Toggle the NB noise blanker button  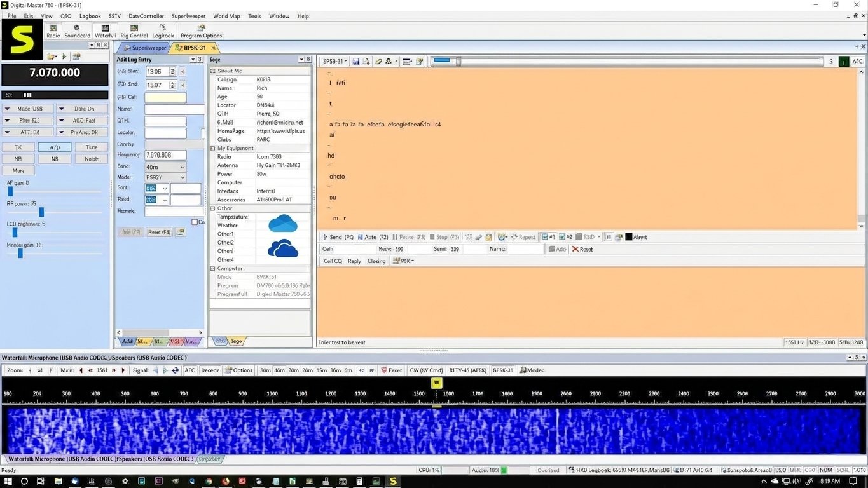(x=55, y=159)
